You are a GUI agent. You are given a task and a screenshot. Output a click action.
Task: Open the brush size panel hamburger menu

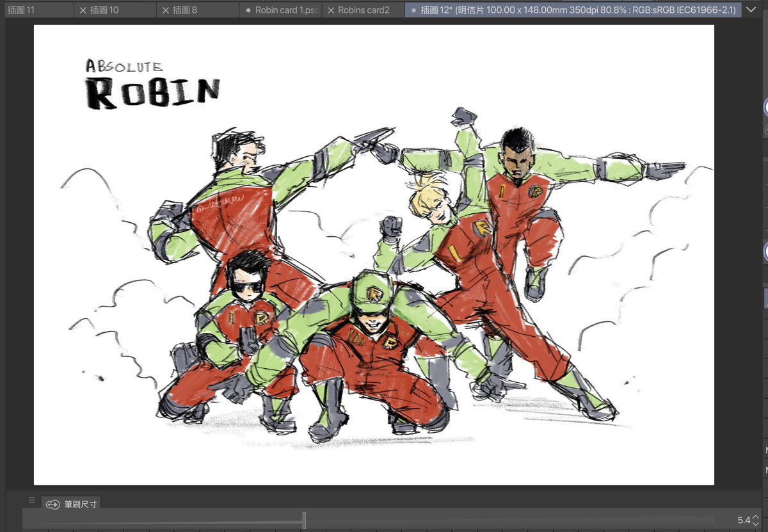tap(32, 501)
